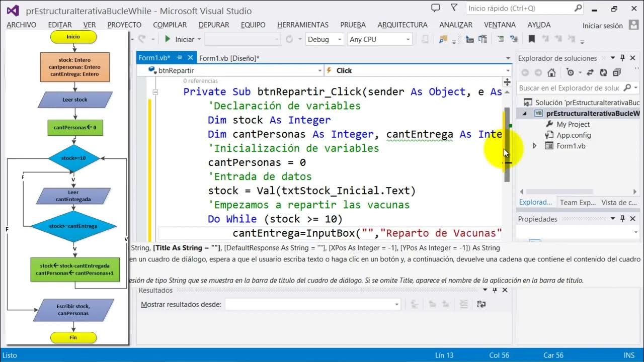The height and width of the screenshot is (362, 644).
Task: Close the Resultados panel
Action: [505, 290]
